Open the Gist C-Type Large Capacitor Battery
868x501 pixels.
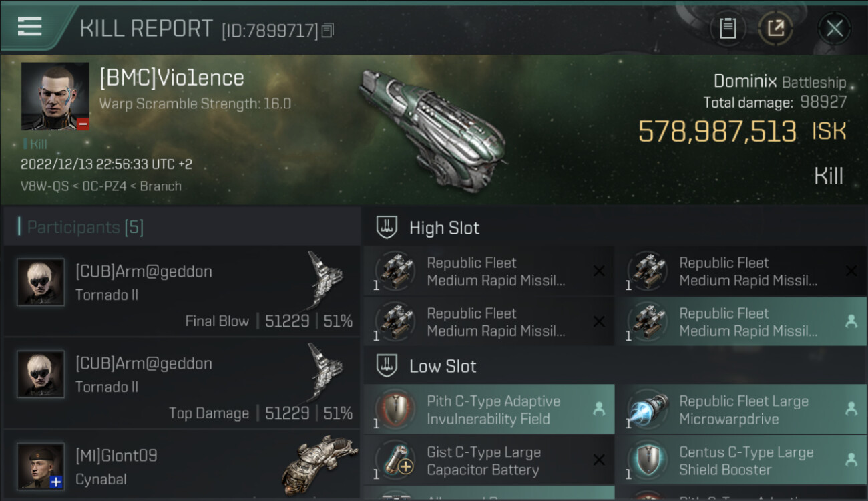[489, 460]
